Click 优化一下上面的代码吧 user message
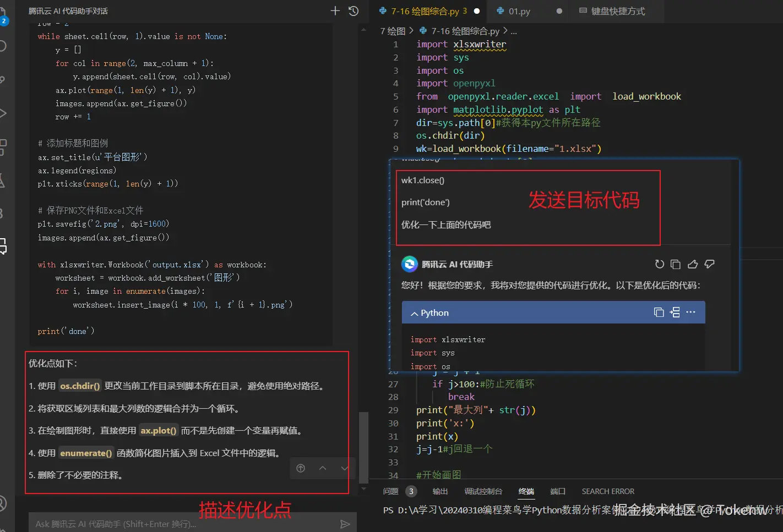Image resolution: width=783 pixels, height=532 pixels. (446, 224)
